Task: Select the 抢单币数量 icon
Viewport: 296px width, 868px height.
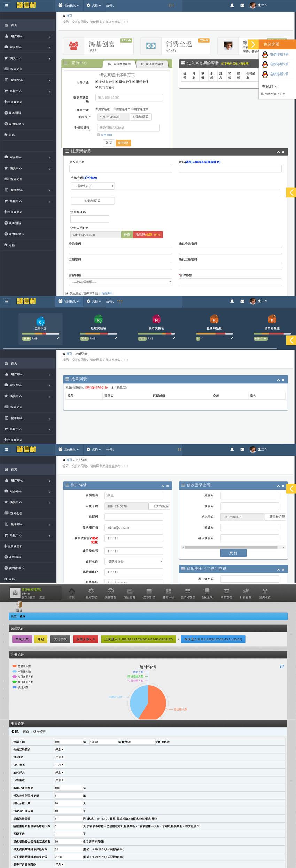Action: 272,320
